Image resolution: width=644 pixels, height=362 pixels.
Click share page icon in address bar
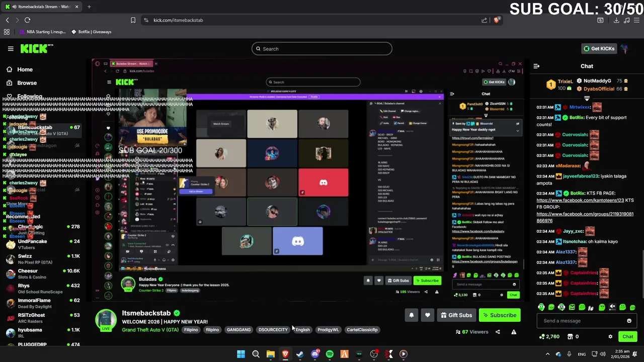[x=484, y=20]
